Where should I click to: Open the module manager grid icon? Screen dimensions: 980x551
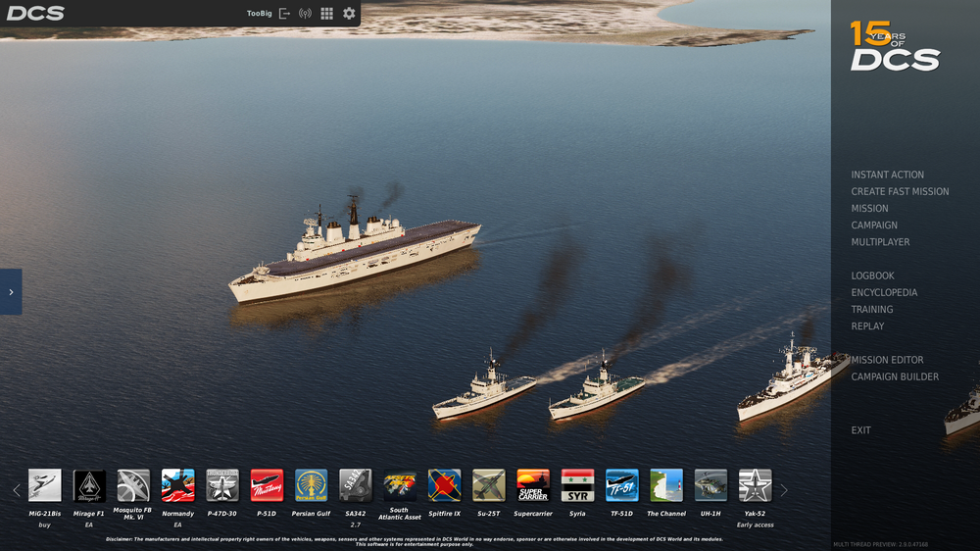pos(327,14)
